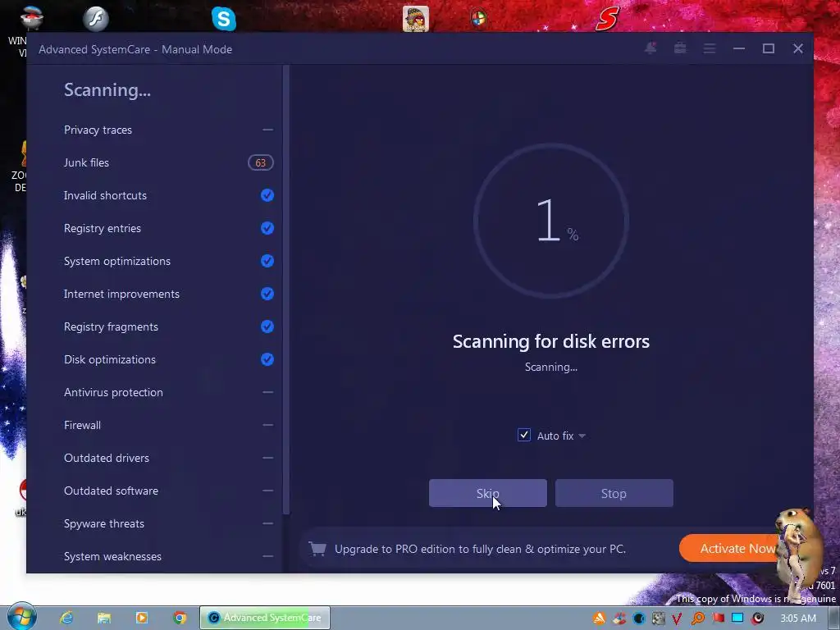Click the red flag Action Center icon
840x630 pixels.
tap(718, 619)
